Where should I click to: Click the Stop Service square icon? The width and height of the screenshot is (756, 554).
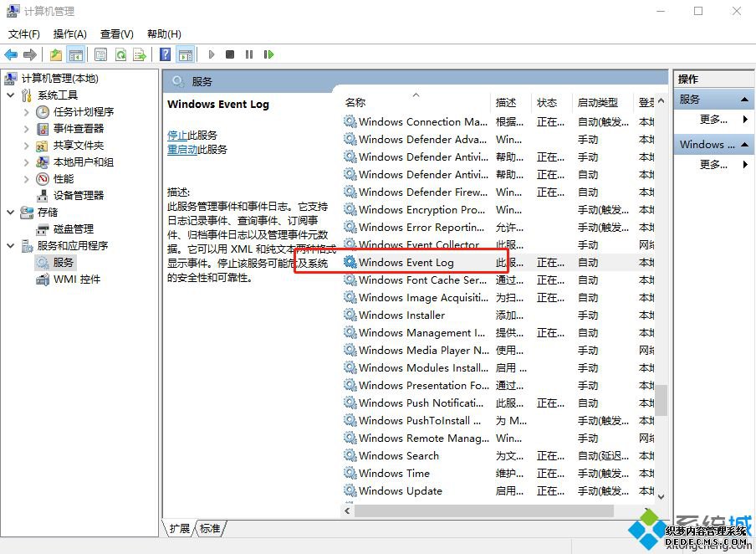(x=230, y=54)
